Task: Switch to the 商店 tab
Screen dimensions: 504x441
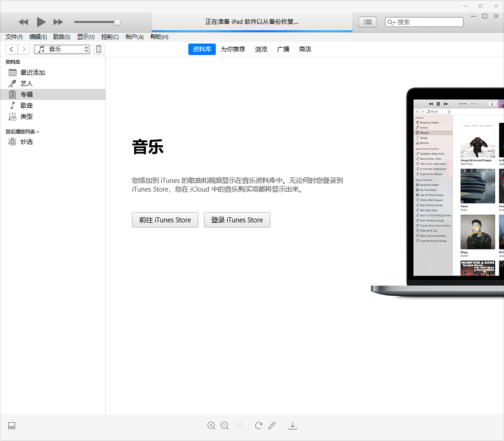Action: click(305, 49)
